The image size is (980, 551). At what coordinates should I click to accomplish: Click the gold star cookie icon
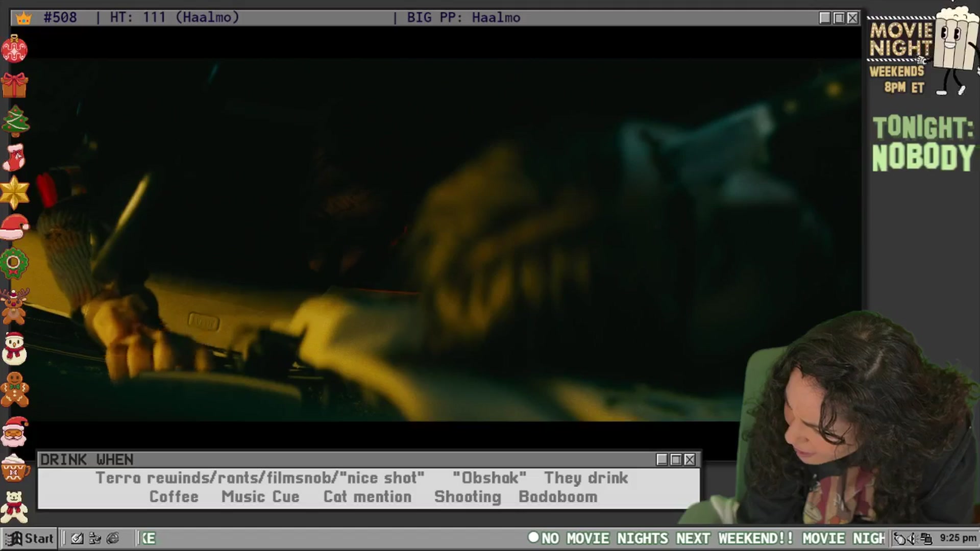pyautogui.click(x=14, y=192)
